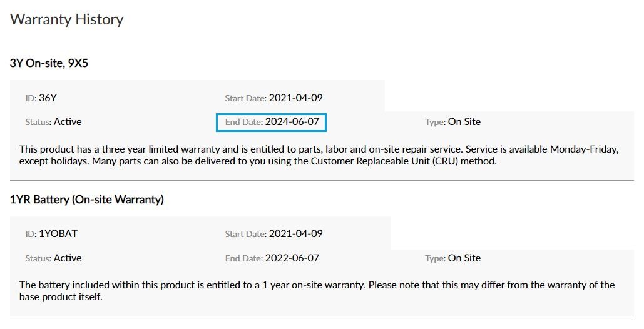
Task: Click the ID 1YOBAT field
Action: [x=51, y=234]
